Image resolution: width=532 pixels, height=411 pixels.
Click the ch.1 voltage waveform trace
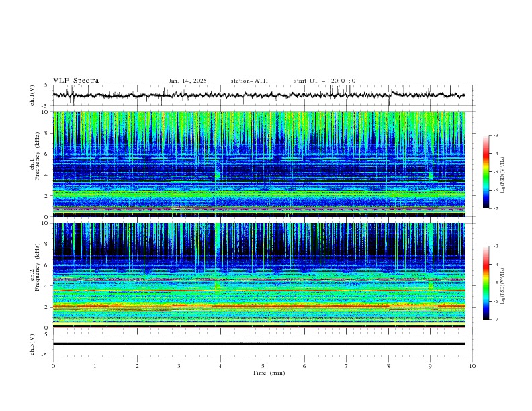coord(259,95)
